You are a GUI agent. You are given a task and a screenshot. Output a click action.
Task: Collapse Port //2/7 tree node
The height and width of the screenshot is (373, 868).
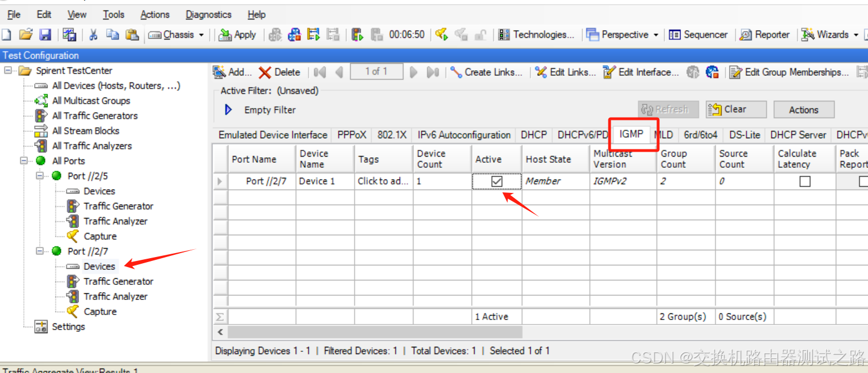tap(40, 251)
